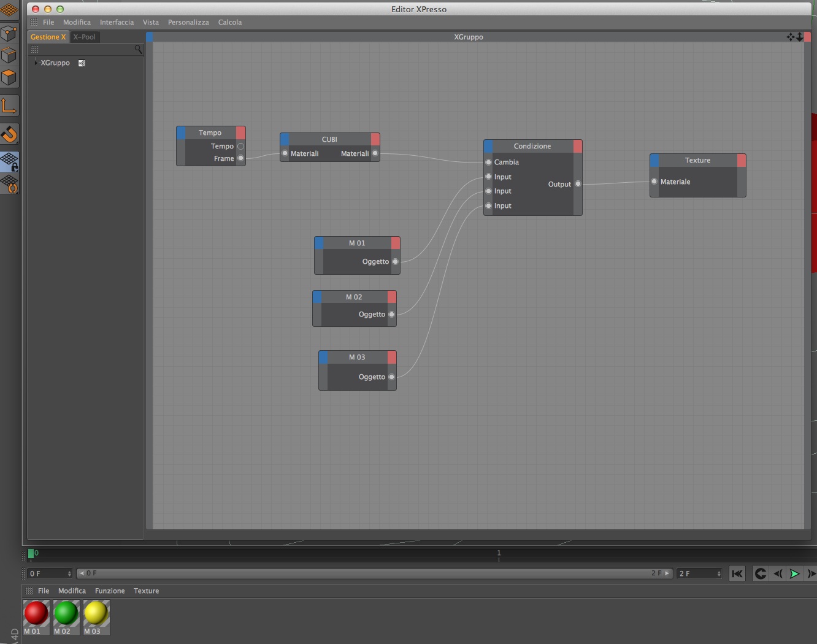Play the animation forward
The image size is (817, 644).
point(794,573)
